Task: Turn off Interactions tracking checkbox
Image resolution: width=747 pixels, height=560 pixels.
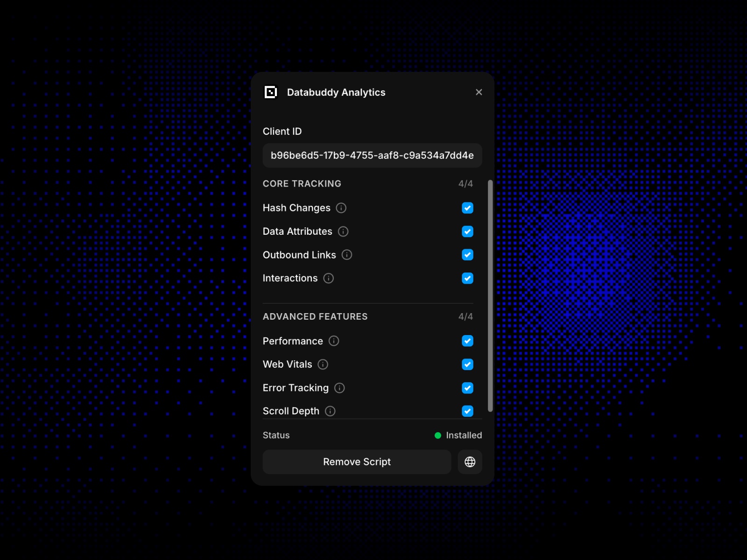Action: coord(467,279)
